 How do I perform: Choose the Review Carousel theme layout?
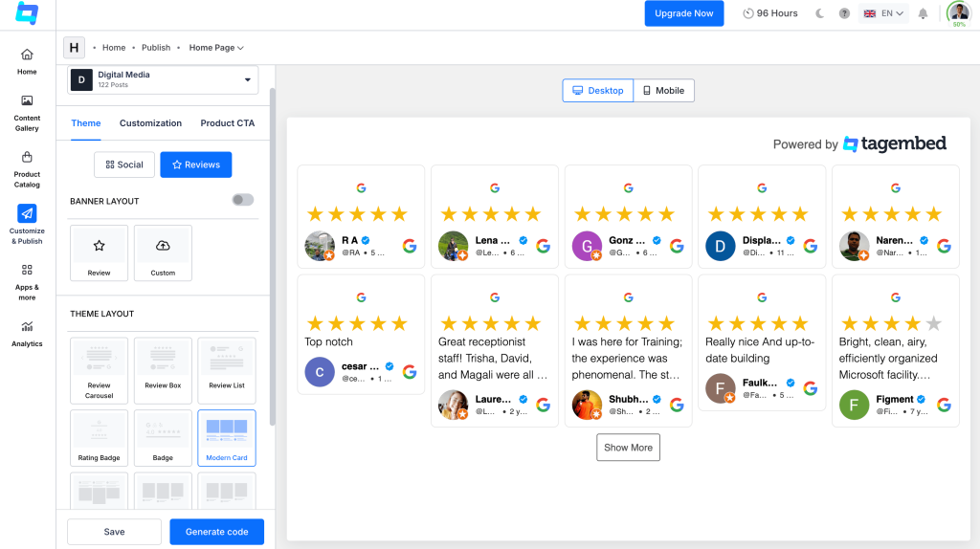[99, 370]
